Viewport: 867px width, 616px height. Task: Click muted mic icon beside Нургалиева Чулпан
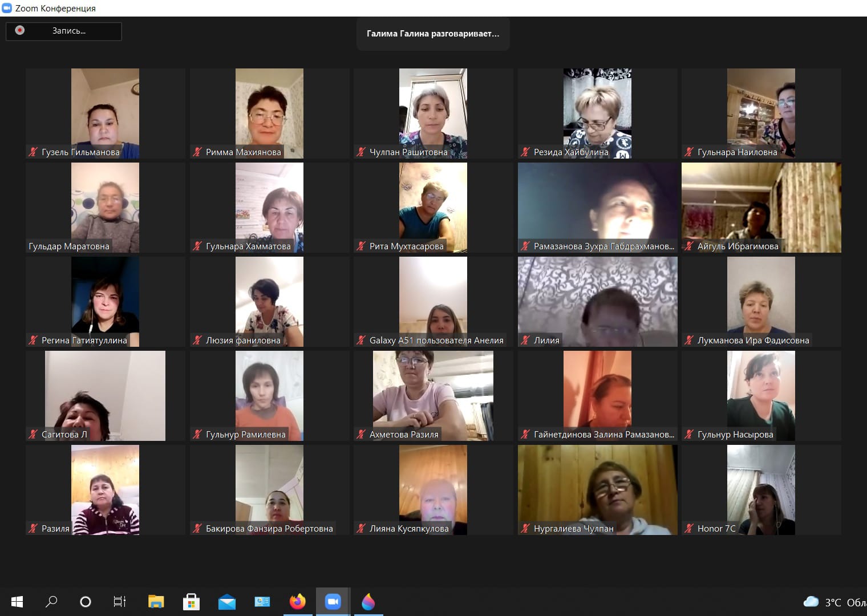point(525,528)
